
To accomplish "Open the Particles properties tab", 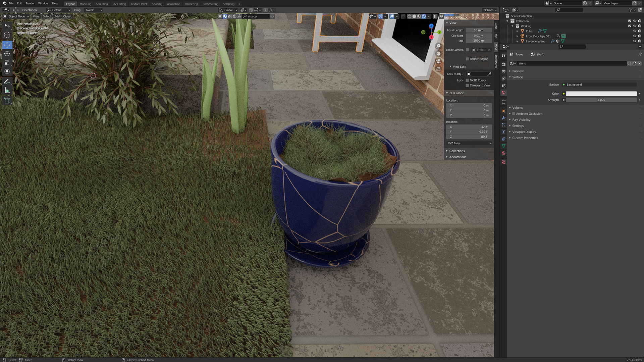I will tap(503, 125).
